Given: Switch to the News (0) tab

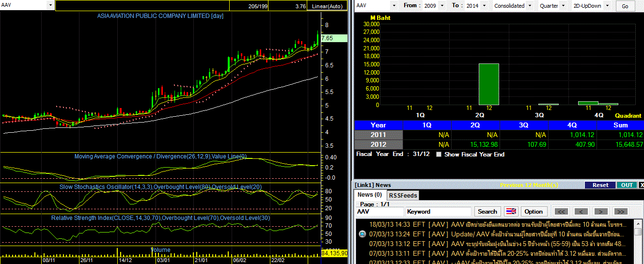Looking at the screenshot, I should [370, 195].
